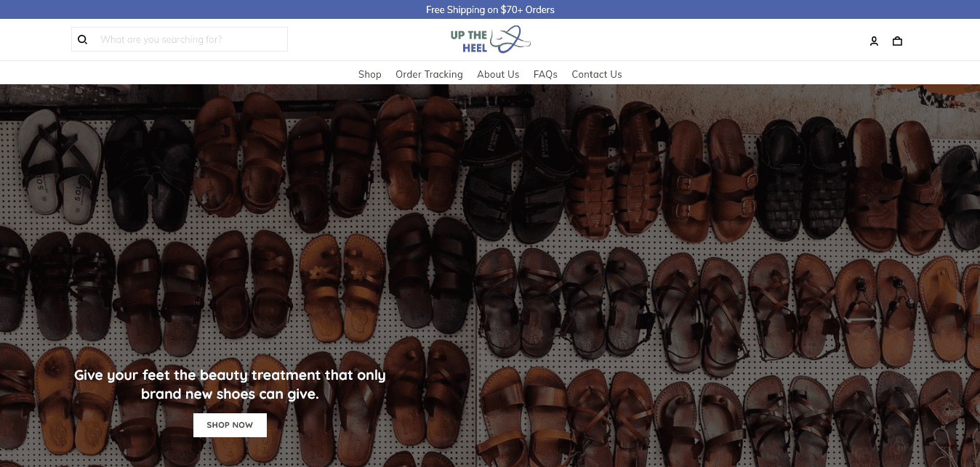980x467 pixels.
Task: Click the 'Give your feet the beauty treatment' headline
Action: 230,385
